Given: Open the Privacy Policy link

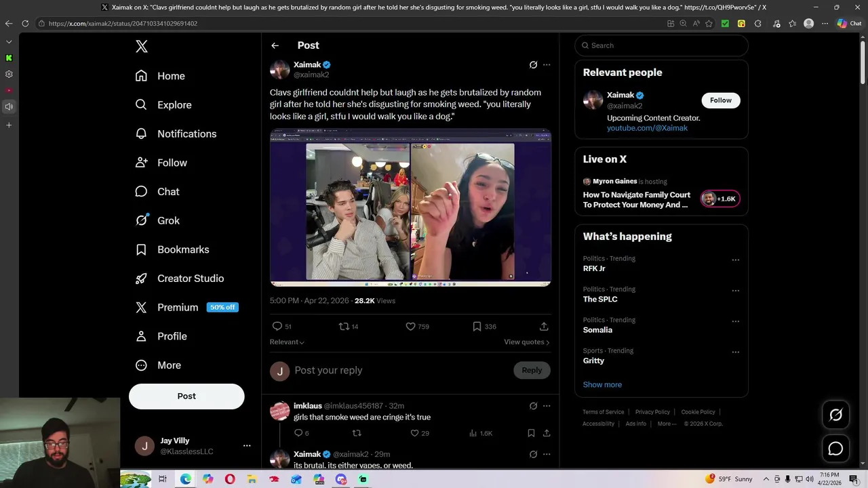Looking at the screenshot, I should point(652,412).
